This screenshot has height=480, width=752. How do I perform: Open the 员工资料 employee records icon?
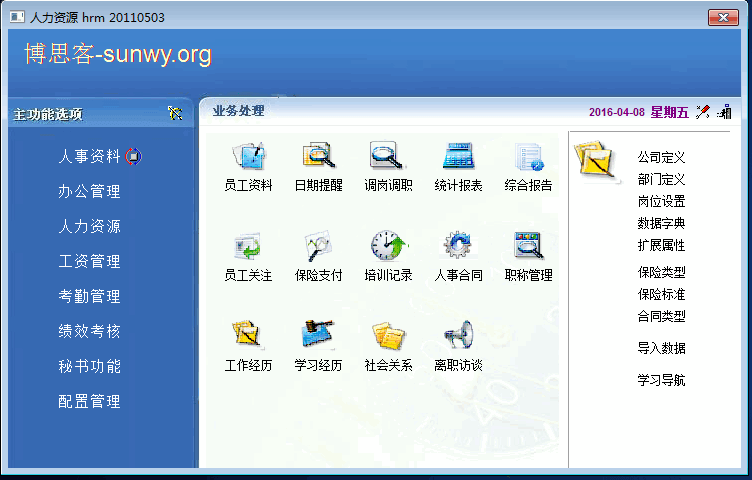point(248,158)
